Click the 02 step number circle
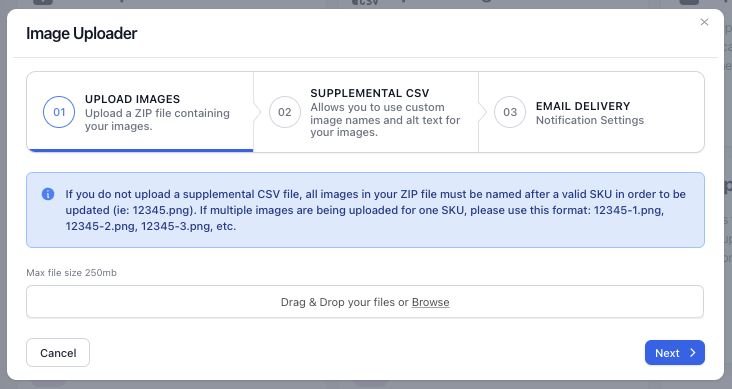 (285, 112)
